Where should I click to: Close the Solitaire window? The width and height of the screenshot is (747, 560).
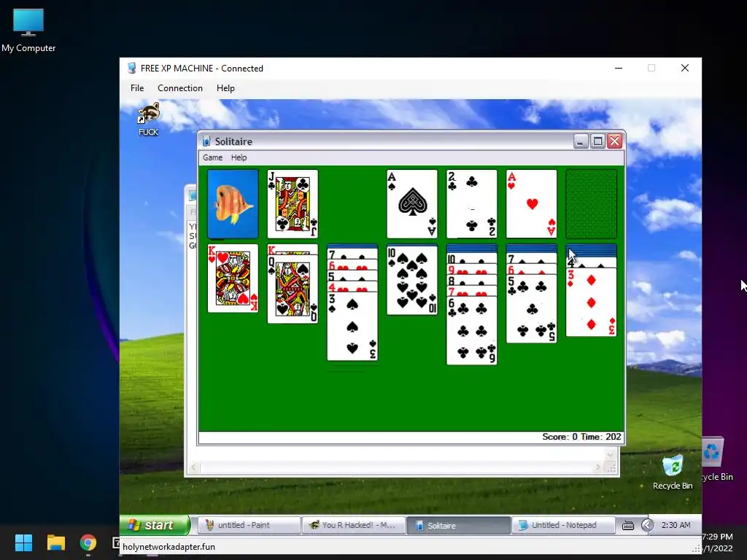(x=614, y=141)
